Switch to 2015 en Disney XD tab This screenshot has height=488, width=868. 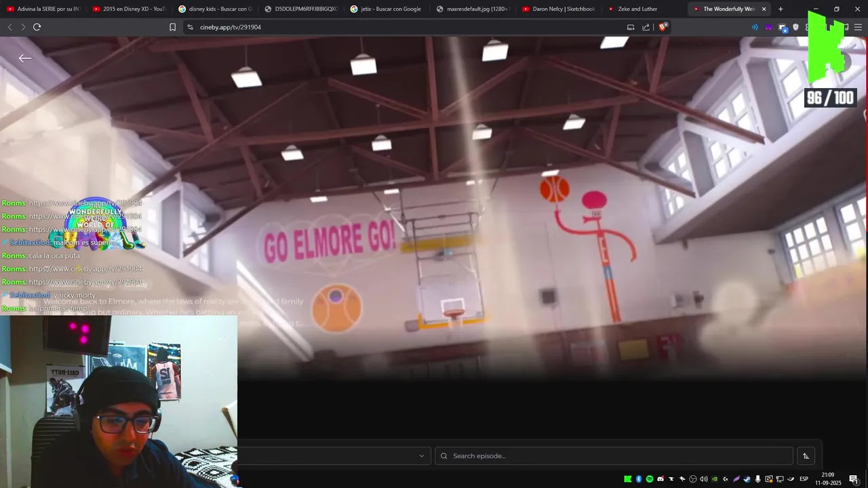coord(129,9)
